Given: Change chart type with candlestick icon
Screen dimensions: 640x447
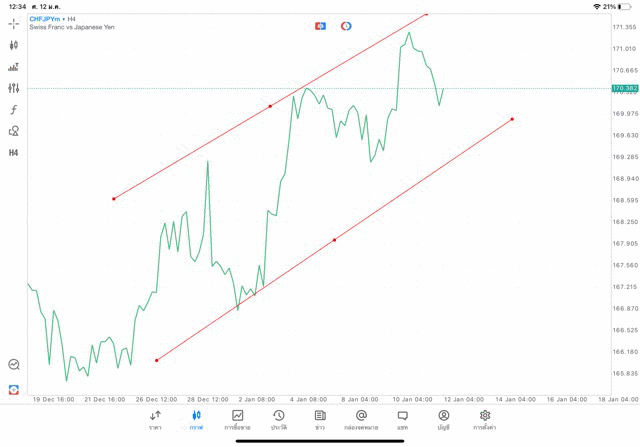Looking at the screenshot, I should pos(14,45).
